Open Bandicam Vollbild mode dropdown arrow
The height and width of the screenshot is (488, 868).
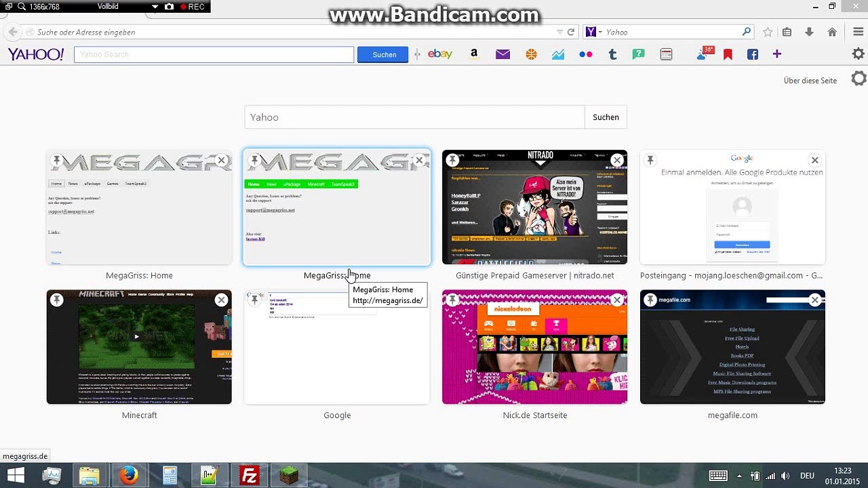pos(155,7)
